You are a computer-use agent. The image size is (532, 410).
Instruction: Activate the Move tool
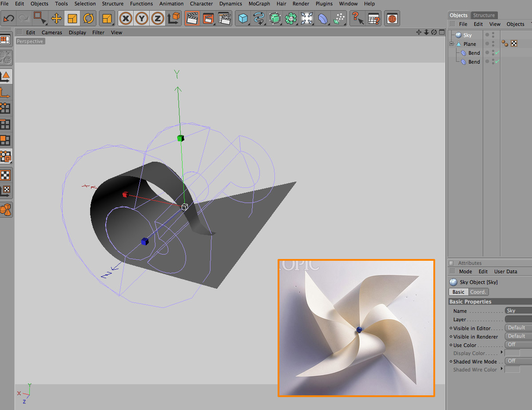coord(56,18)
